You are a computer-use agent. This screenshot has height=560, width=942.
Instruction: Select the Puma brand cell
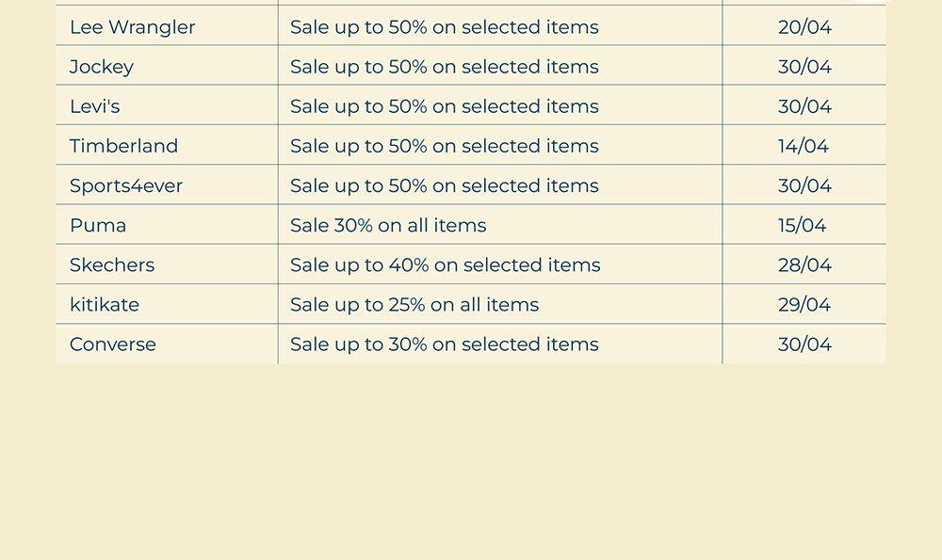(x=98, y=225)
